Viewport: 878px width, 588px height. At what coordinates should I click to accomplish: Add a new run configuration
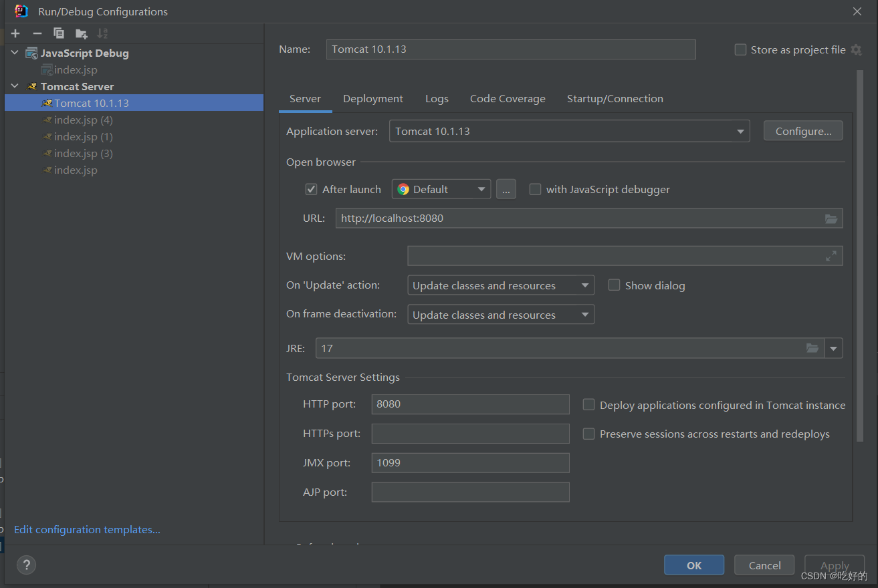[16, 33]
